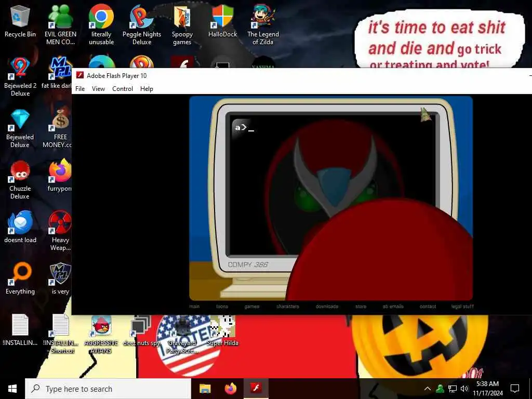Open File Explorer from the taskbar

[205, 389]
